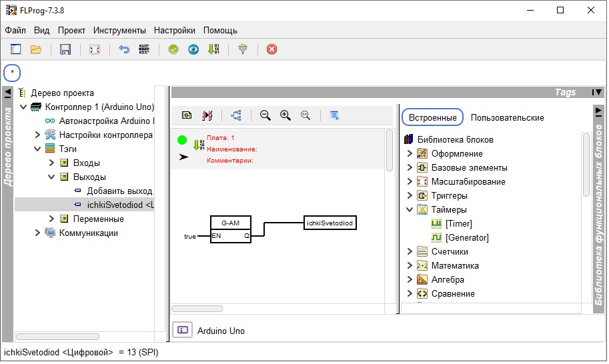Screen dimensions: 609x364
Task: Collapse the Таймеры library category
Action: point(410,210)
